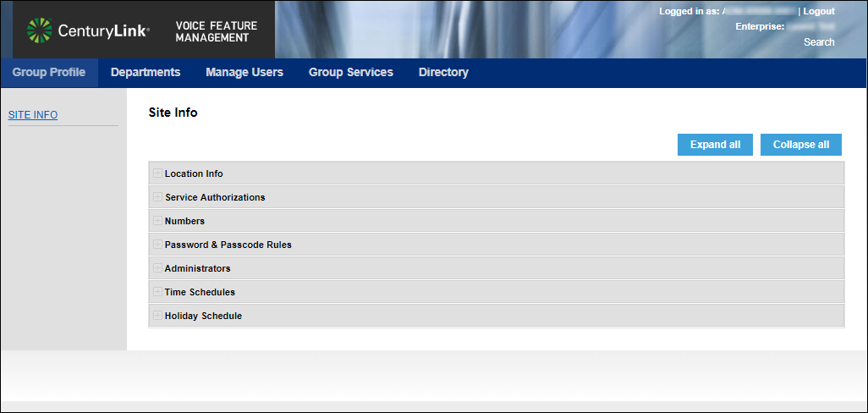The image size is (868, 413).
Task: Click the Administrators label text
Action: 198,268
